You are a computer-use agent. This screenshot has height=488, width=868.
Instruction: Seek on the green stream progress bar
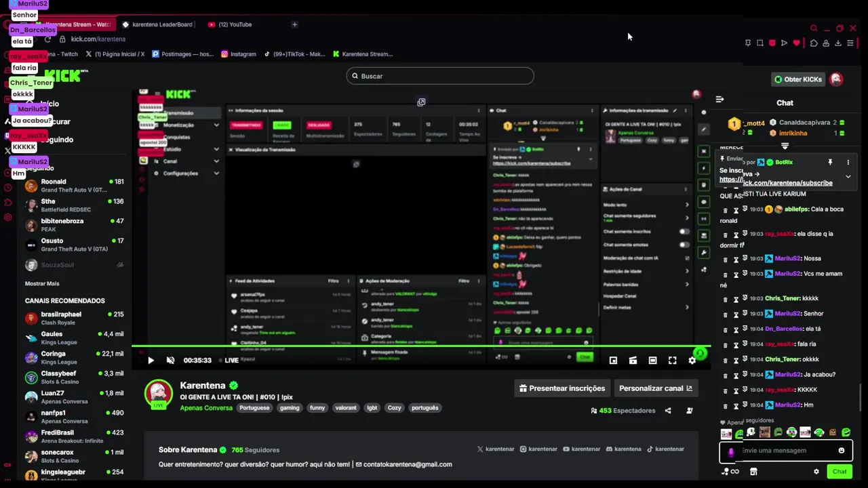point(420,347)
